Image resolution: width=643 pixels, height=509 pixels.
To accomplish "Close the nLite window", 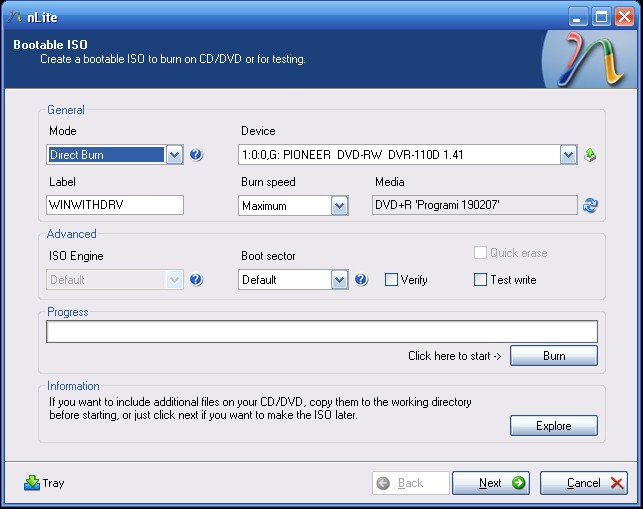I will click(625, 17).
